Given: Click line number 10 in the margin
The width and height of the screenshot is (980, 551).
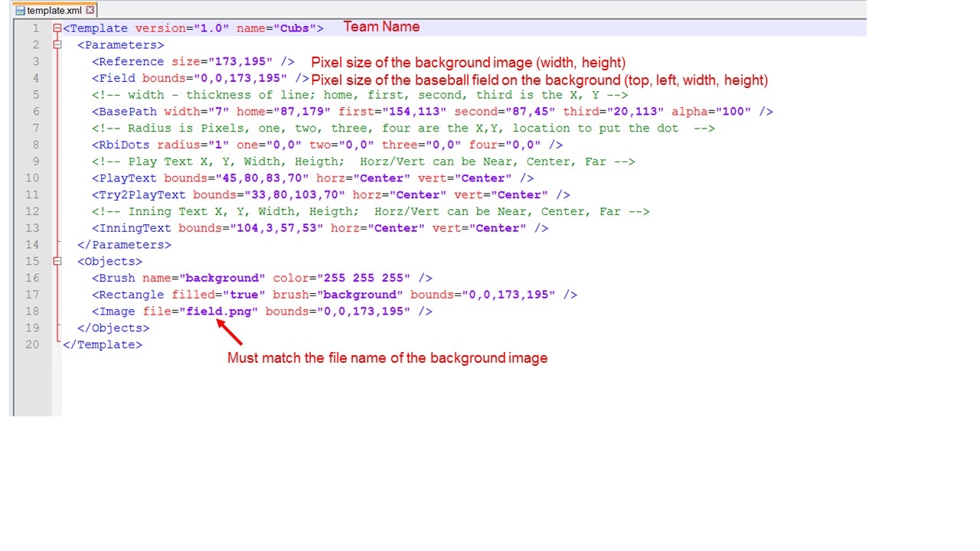Looking at the screenshot, I should coord(32,178).
